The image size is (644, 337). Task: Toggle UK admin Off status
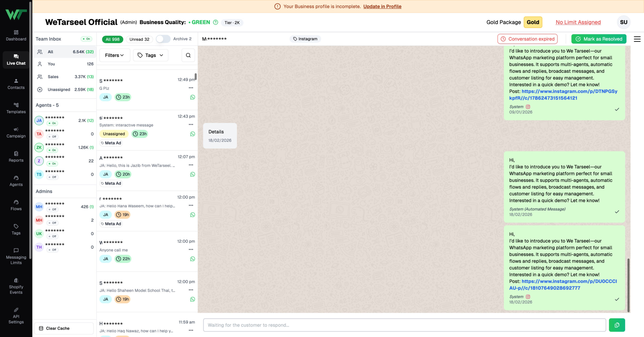[x=52, y=236]
